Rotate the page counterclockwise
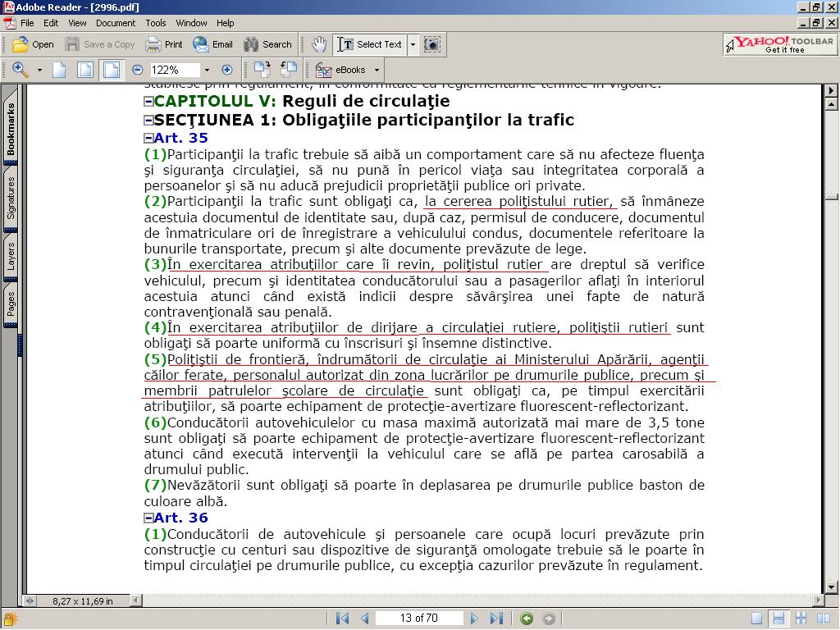 pyautogui.click(x=289, y=69)
